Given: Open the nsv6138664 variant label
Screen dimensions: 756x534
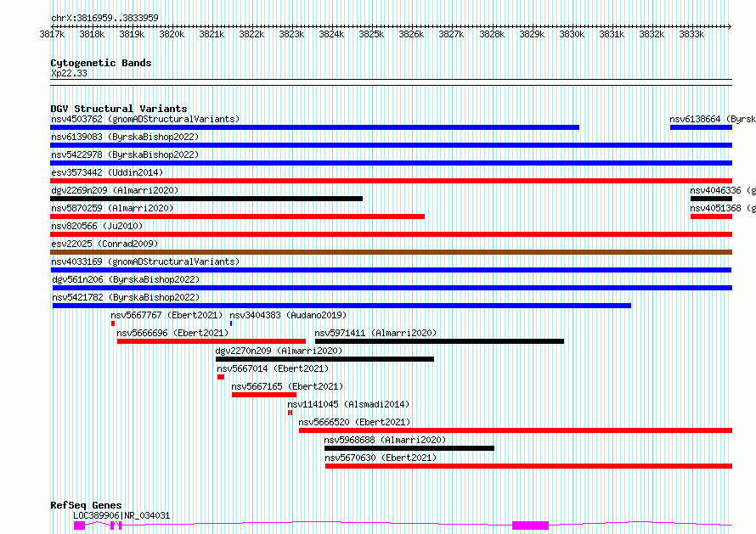Looking at the screenshot, I should pos(713,119).
